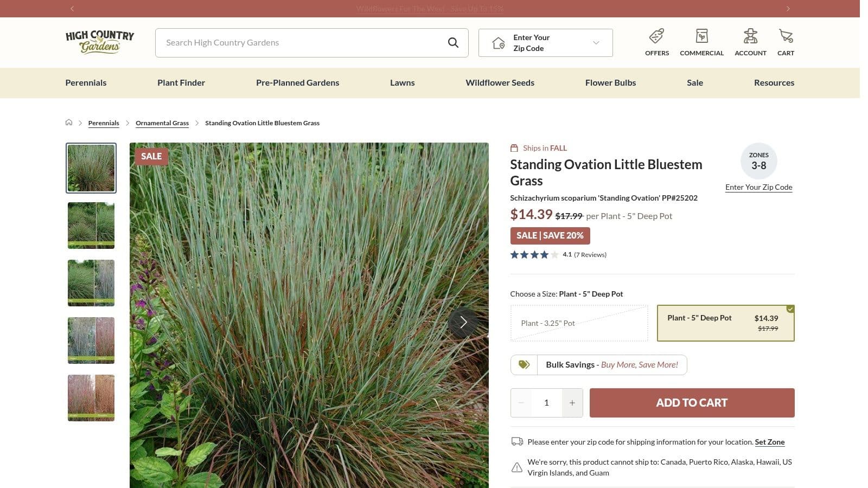Open the Wildflower Seeds menu
The height and width of the screenshot is (488, 868).
(500, 83)
